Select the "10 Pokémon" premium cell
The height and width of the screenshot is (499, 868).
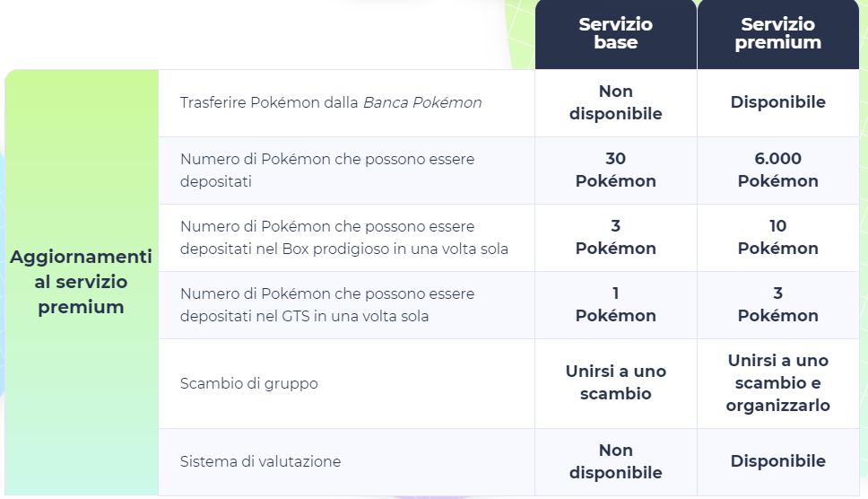point(777,237)
